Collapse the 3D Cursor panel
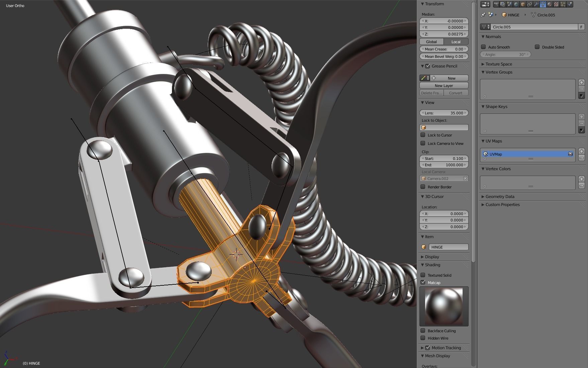The height and width of the screenshot is (368, 588). (x=422, y=196)
